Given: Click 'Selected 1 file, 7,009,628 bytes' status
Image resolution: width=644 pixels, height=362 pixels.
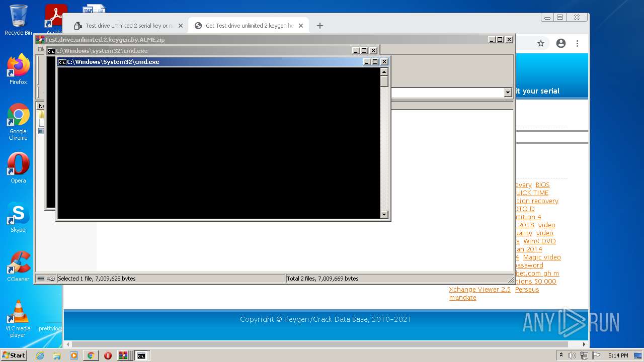Looking at the screenshot, I should tap(97, 279).
